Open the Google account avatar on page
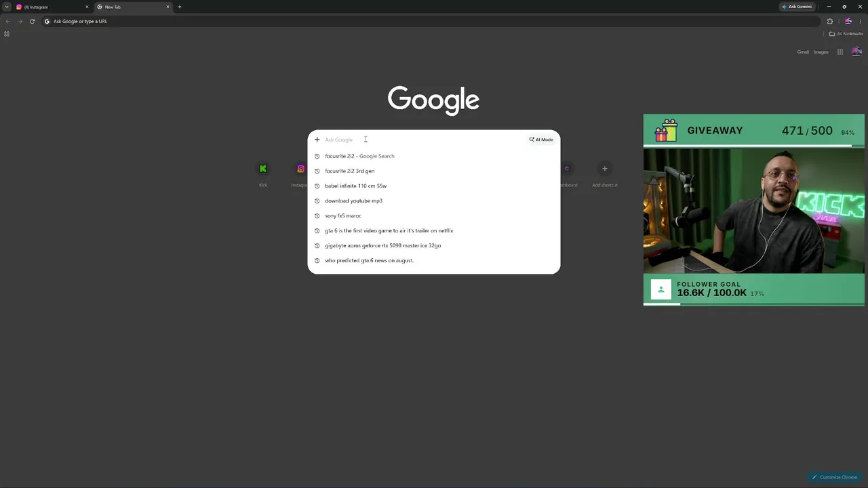Viewport: 868px width, 488px height. tap(856, 52)
